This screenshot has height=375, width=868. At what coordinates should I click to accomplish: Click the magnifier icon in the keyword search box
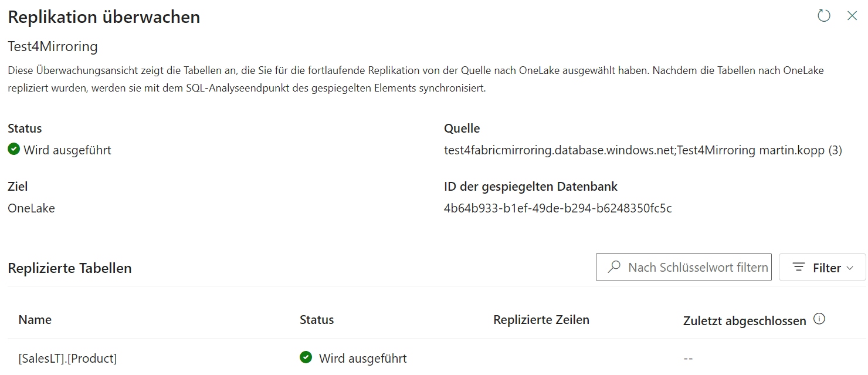tap(613, 267)
